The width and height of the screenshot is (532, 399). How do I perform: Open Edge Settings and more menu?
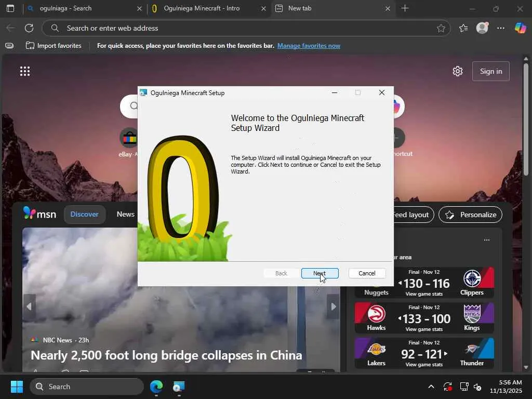pos(501,28)
